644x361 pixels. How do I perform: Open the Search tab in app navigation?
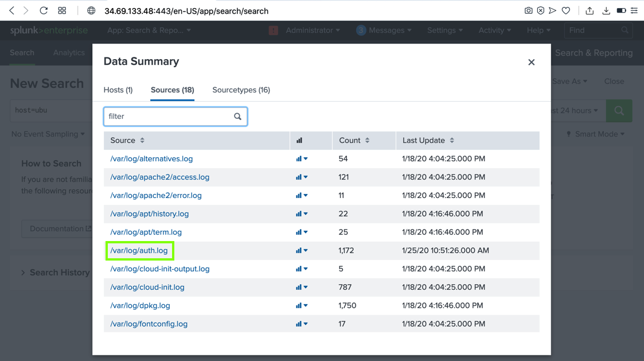pos(22,53)
